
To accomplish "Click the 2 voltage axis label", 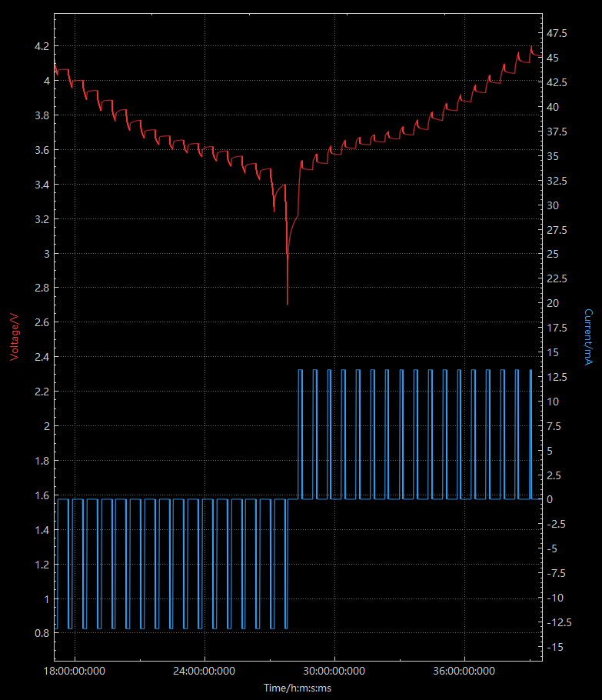I will 46,426.
